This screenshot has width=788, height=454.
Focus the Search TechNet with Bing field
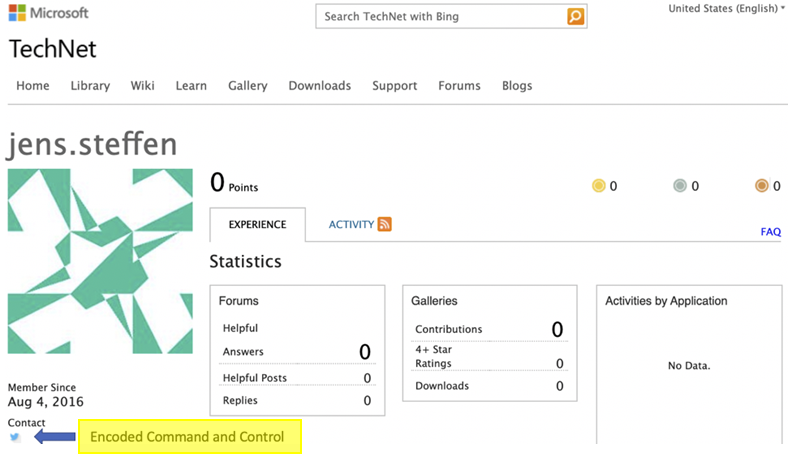440,17
